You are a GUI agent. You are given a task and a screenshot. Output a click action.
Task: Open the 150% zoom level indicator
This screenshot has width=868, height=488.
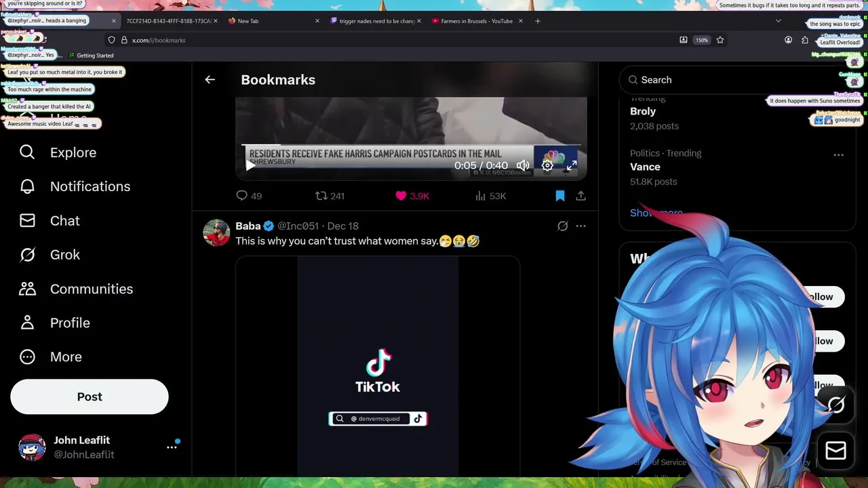pyautogui.click(x=702, y=40)
